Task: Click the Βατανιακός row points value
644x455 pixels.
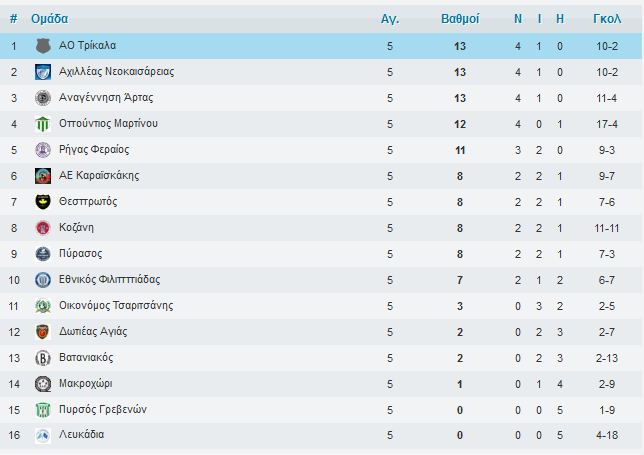Action: click(460, 358)
